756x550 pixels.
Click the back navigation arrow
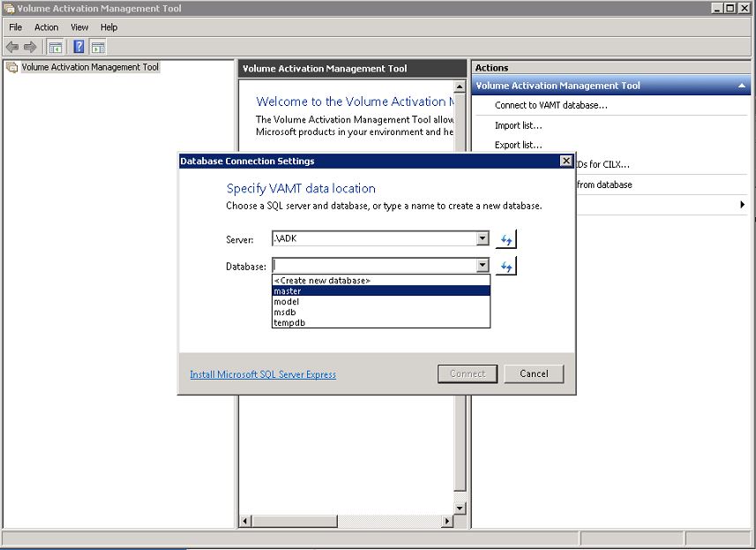(x=11, y=47)
